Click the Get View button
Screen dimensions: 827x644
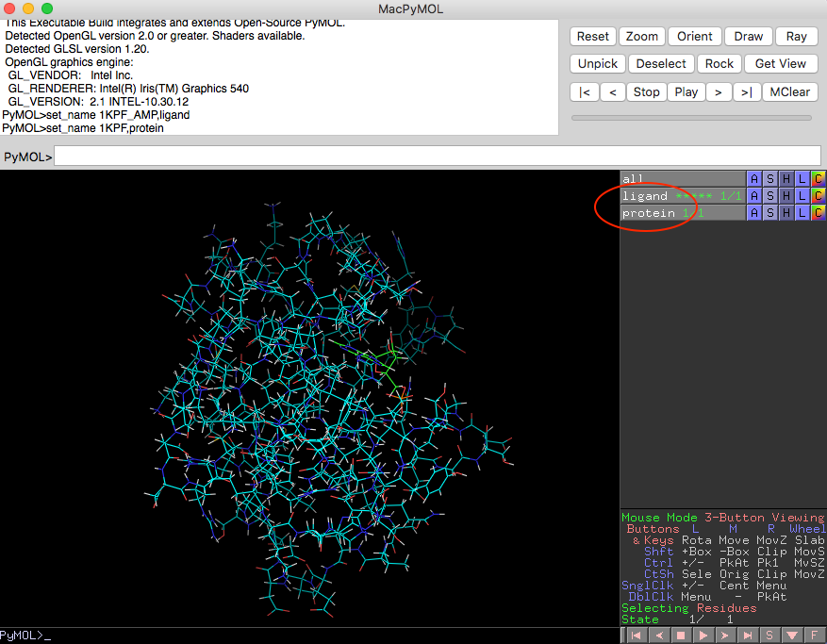pos(781,64)
